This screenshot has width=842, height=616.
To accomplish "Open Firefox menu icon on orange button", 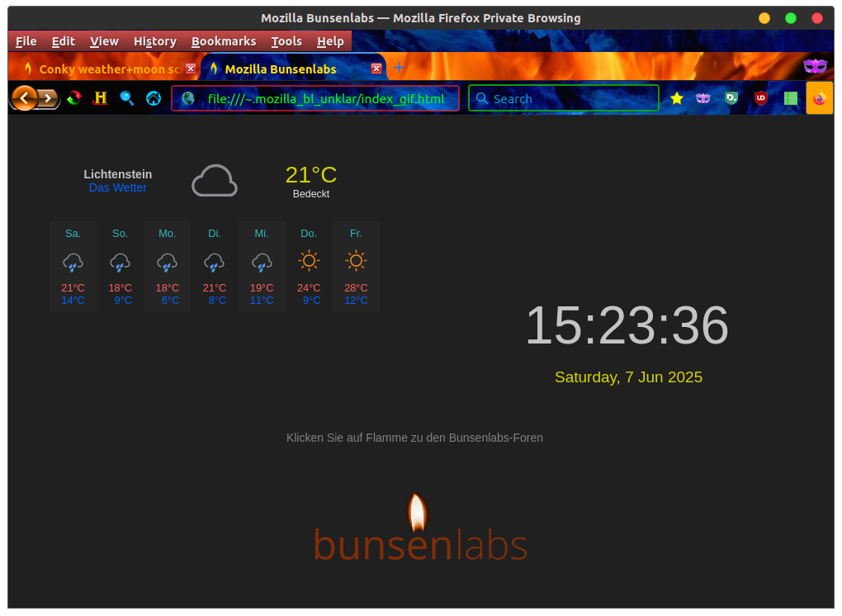I will (x=820, y=98).
